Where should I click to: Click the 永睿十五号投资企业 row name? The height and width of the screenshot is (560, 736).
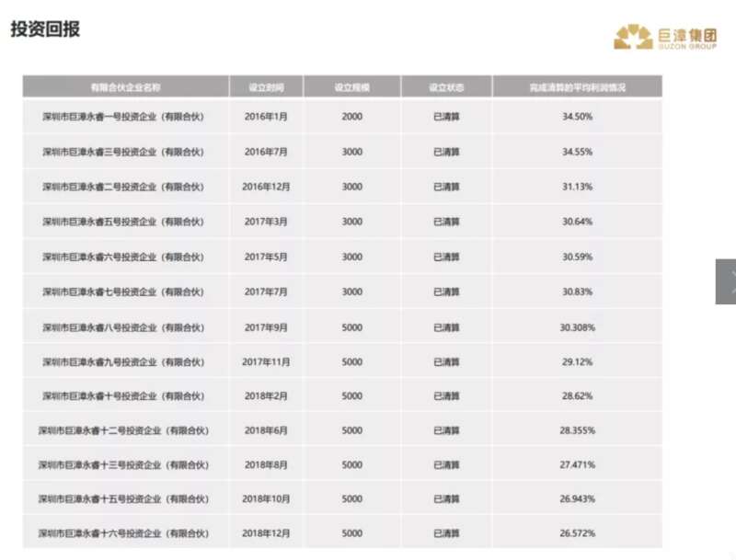coord(123,499)
